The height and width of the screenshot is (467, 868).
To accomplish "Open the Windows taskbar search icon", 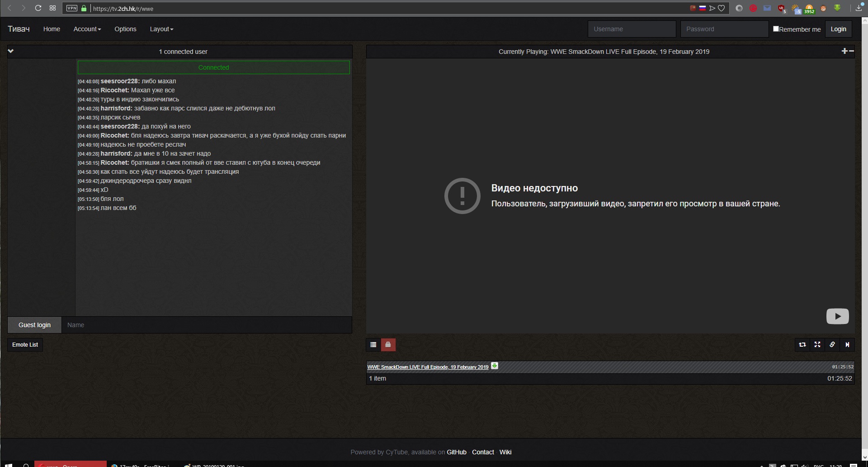I will point(26,465).
